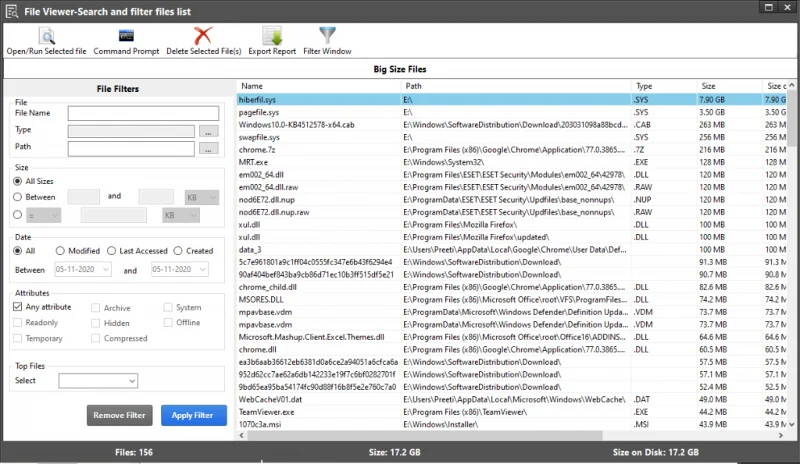Viewport: 800px width, 464px height.
Task: Choose the Last Accessed date option
Action: (111, 251)
